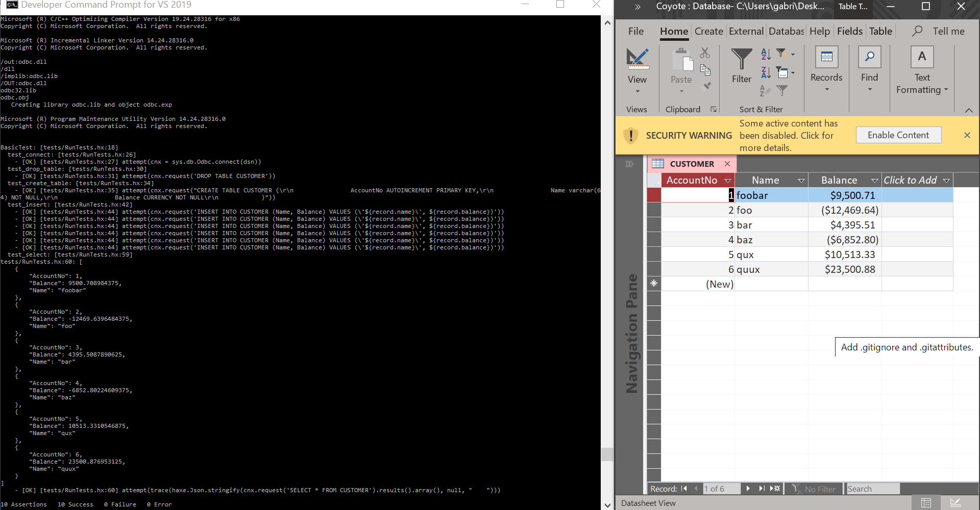Click the Paste clipboard icon
The height and width of the screenshot is (510, 980).
click(x=681, y=61)
